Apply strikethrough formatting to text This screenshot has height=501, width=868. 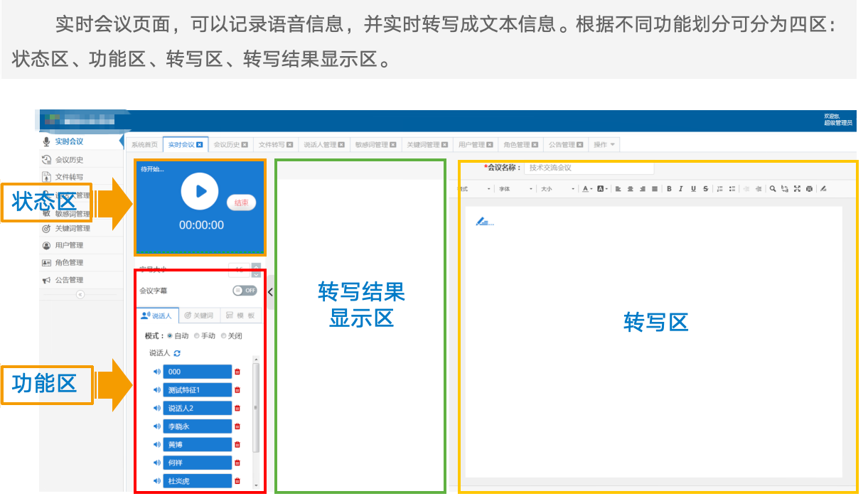pyautogui.click(x=704, y=189)
